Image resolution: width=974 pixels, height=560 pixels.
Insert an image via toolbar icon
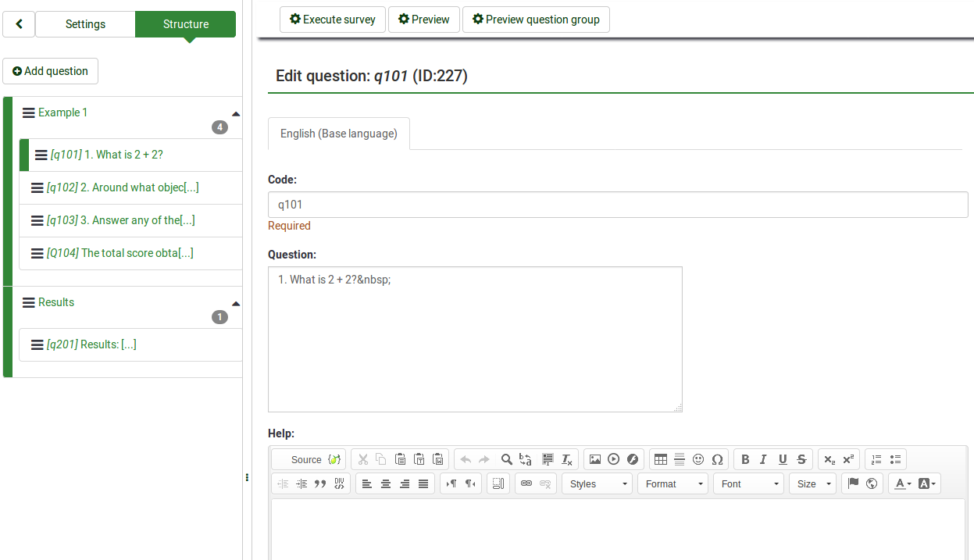[x=595, y=459]
